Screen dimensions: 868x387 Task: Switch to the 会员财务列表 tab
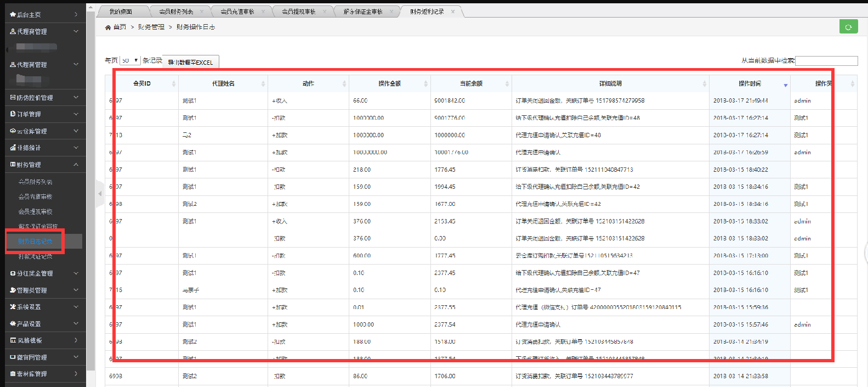coord(176,12)
